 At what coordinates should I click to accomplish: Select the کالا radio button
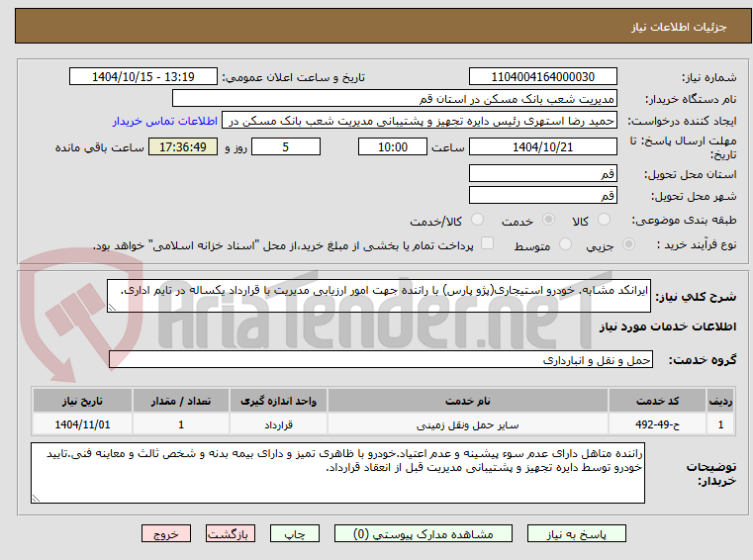(x=604, y=220)
